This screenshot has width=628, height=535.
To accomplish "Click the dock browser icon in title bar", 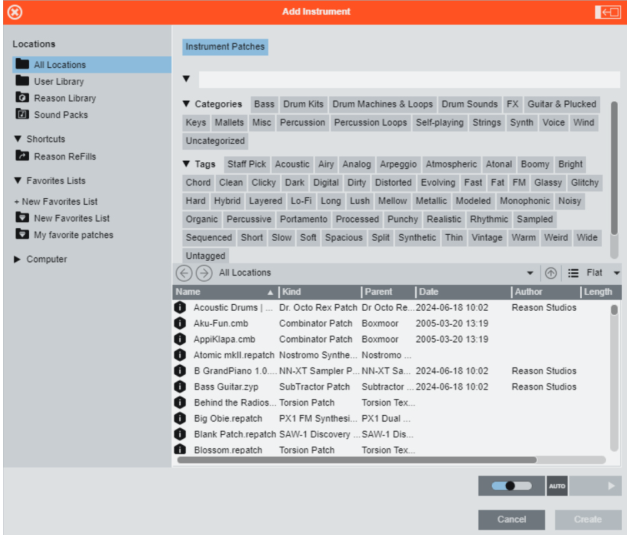I will coord(607,12).
